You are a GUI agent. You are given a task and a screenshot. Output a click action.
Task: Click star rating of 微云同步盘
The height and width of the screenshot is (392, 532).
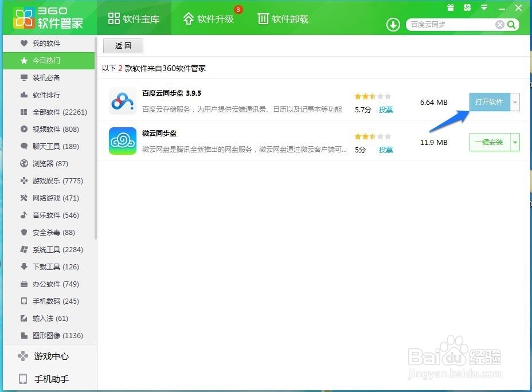[x=373, y=136]
